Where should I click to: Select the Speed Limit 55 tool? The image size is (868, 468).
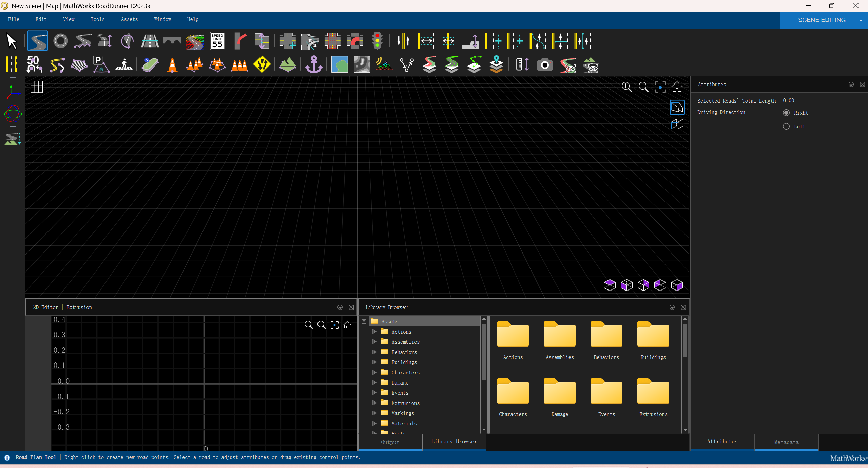217,41
